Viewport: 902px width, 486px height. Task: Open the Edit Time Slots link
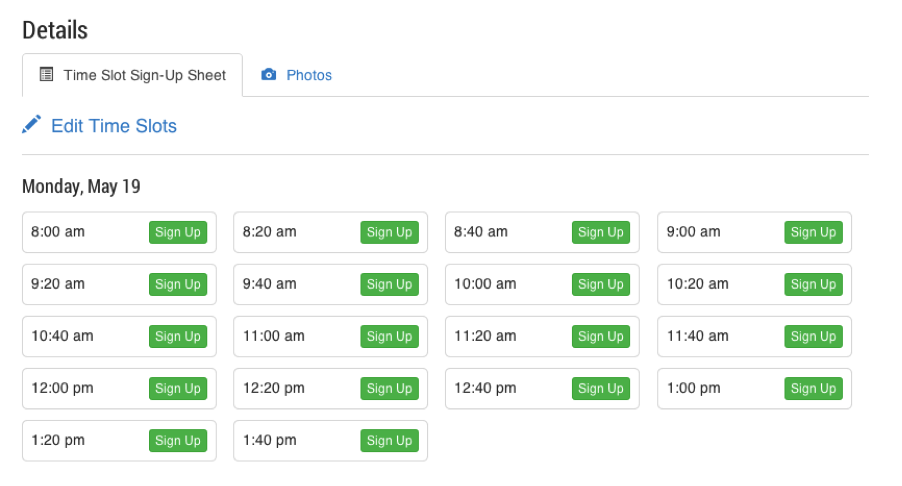tap(114, 126)
